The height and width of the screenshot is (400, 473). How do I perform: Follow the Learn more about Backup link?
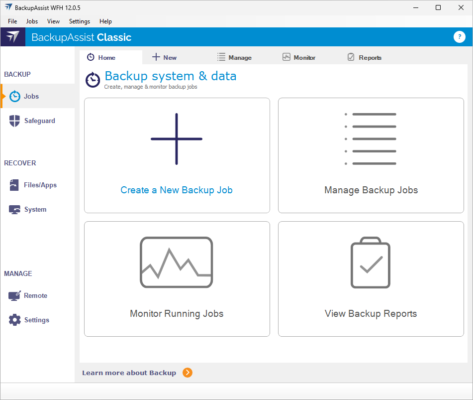129,373
